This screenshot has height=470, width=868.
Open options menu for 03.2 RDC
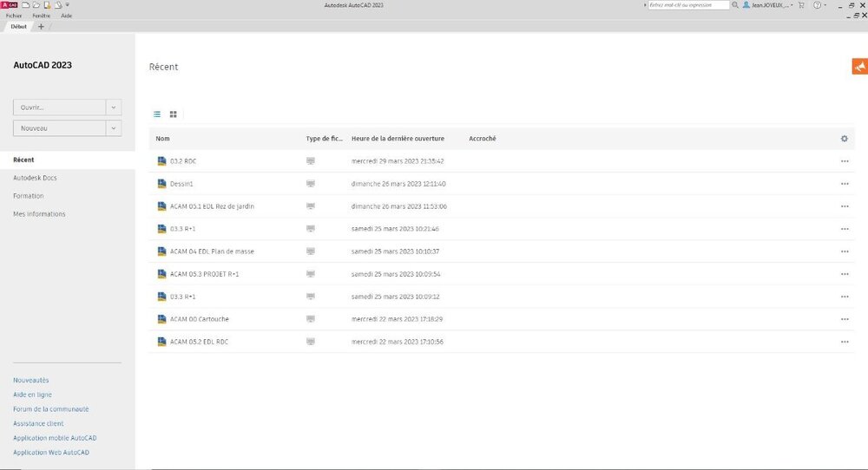(845, 161)
